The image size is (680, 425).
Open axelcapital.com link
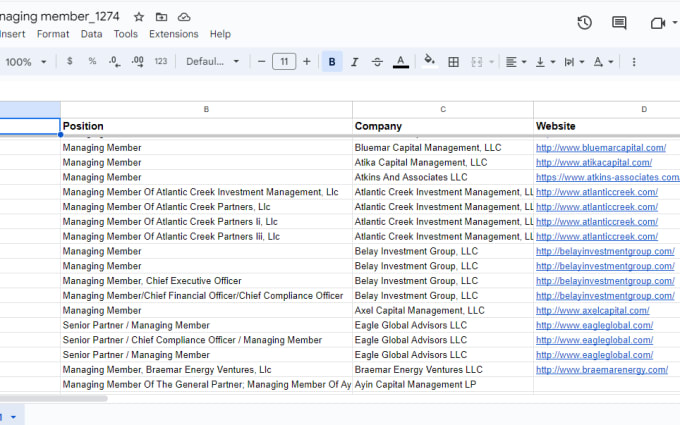(592, 311)
